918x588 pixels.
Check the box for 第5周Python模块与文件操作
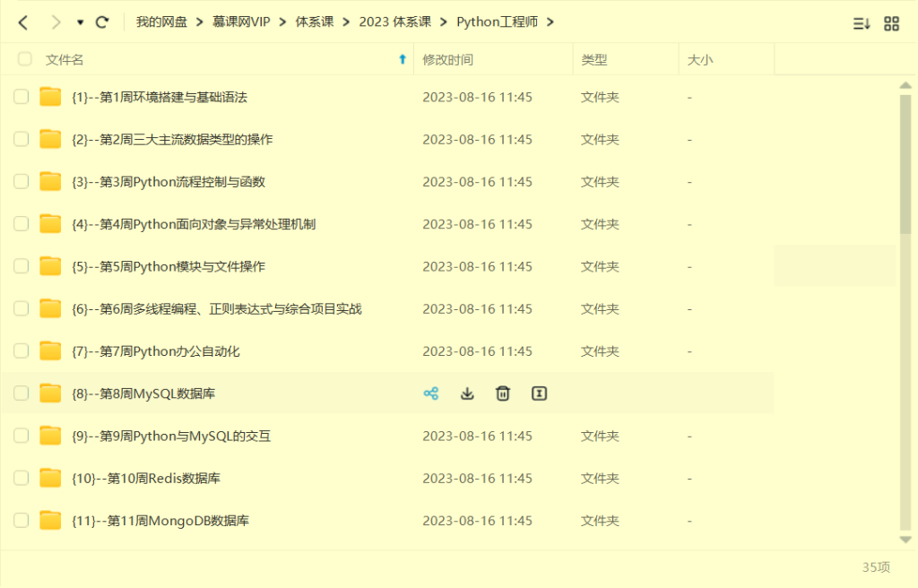tap(22, 266)
